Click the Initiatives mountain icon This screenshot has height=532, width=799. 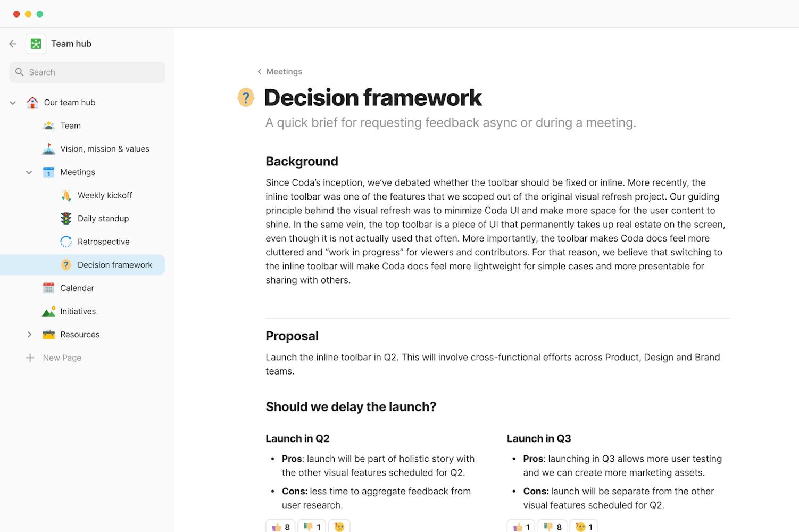tap(48, 311)
